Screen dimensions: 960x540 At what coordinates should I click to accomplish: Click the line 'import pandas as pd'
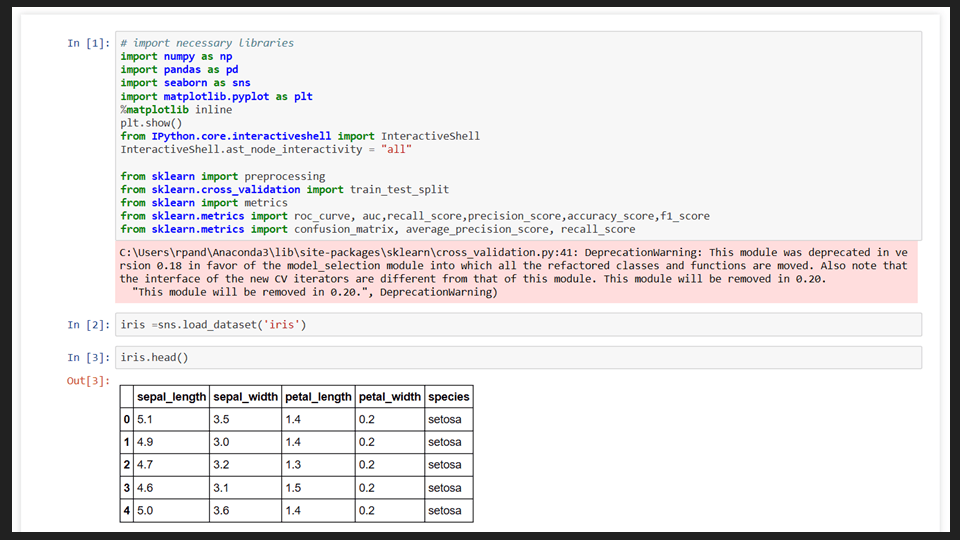coord(179,70)
